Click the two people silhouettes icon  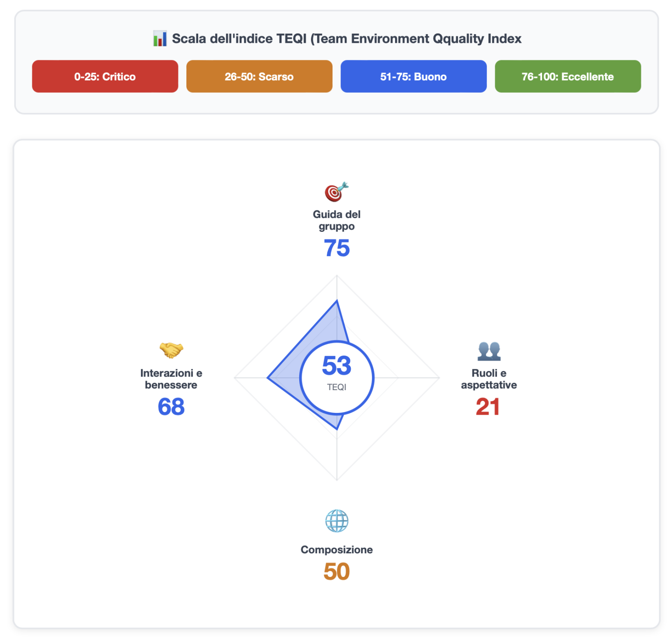[489, 351]
